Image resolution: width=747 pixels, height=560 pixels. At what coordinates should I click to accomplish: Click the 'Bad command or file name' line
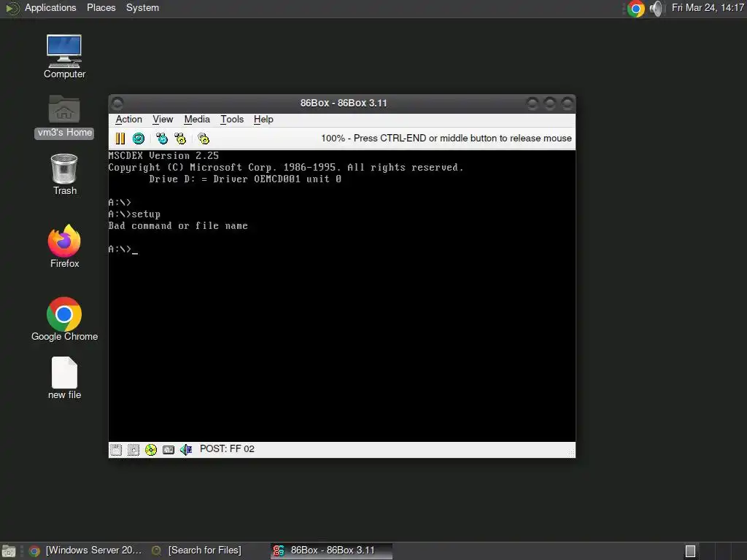[178, 226]
